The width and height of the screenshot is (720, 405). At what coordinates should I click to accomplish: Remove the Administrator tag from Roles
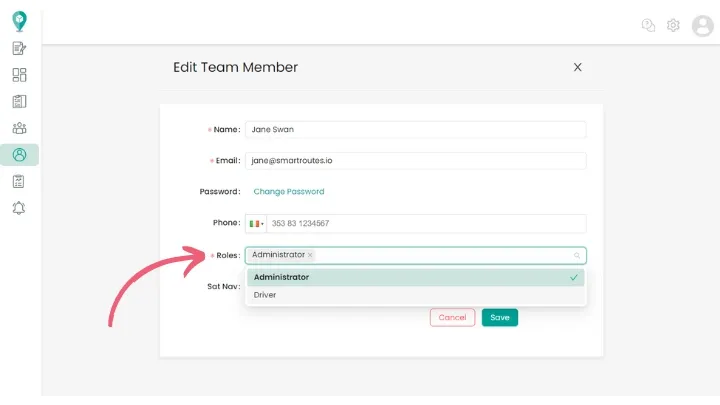click(310, 255)
